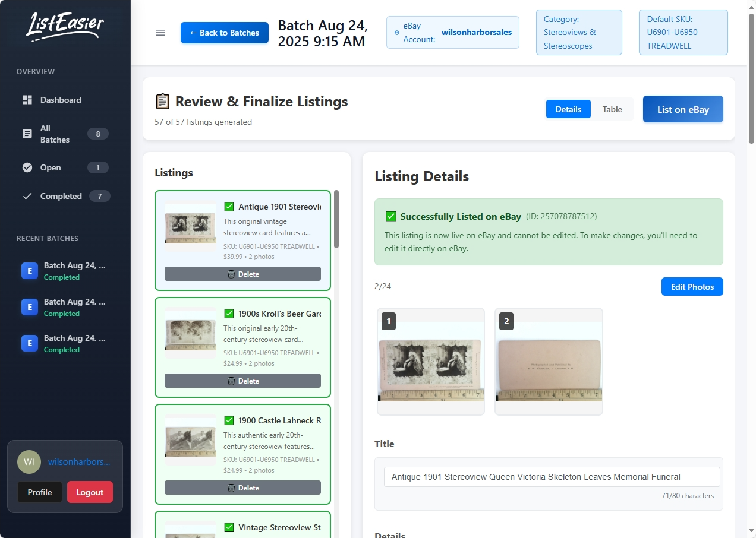Delete the 1900 Castle Lahneck listing
Image resolution: width=756 pixels, height=538 pixels.
[x=242, y=488]
